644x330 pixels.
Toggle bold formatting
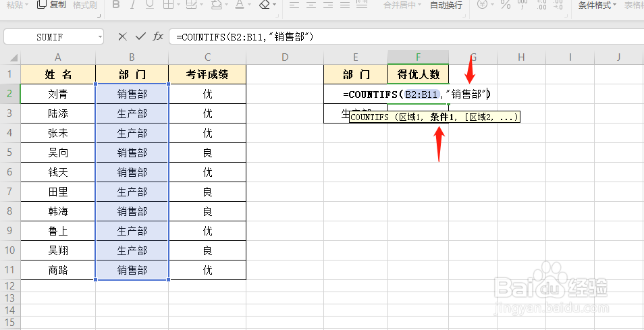(116, 5)
